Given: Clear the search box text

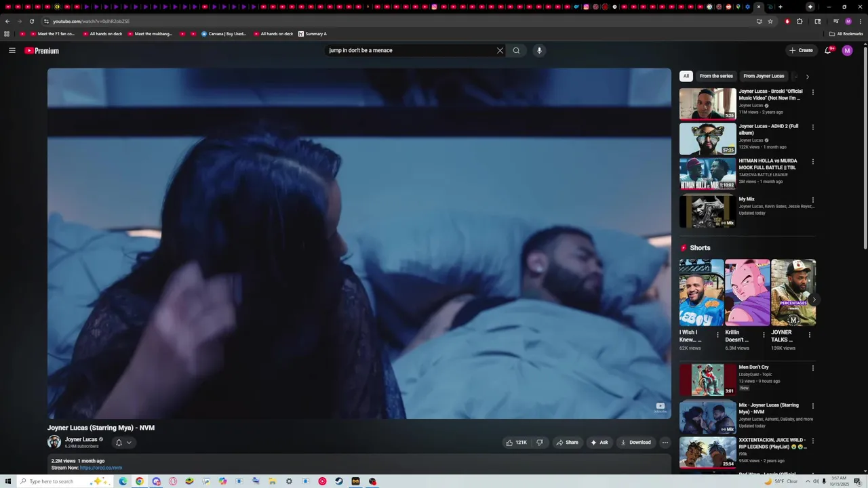Looking at the screenshot, I should [x=500, y=50].
